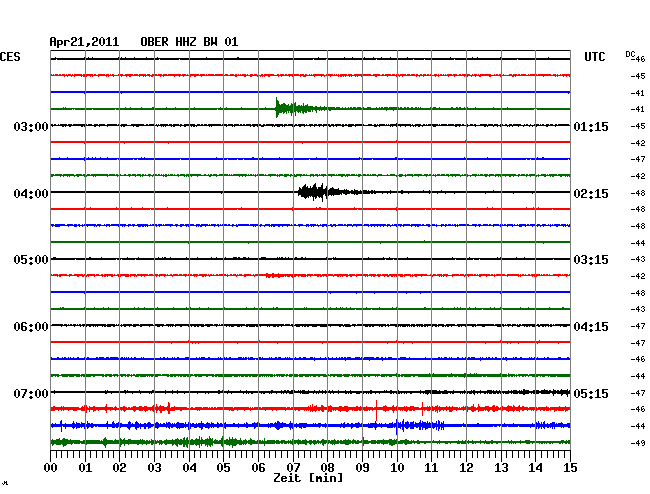
Task: Click minute tick label 15
Action: (570, 468)
